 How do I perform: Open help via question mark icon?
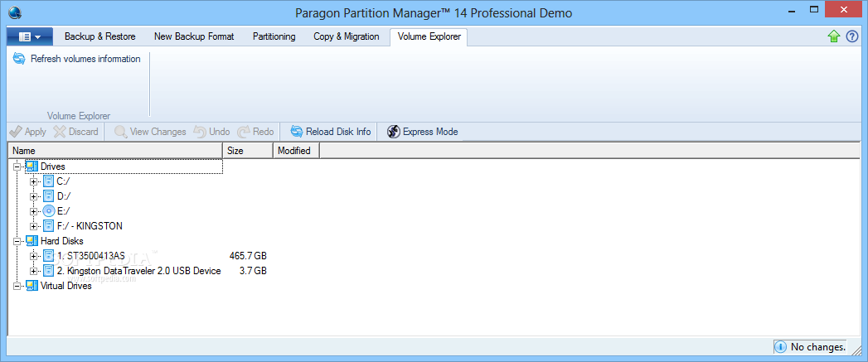click(x=852, y=36)
